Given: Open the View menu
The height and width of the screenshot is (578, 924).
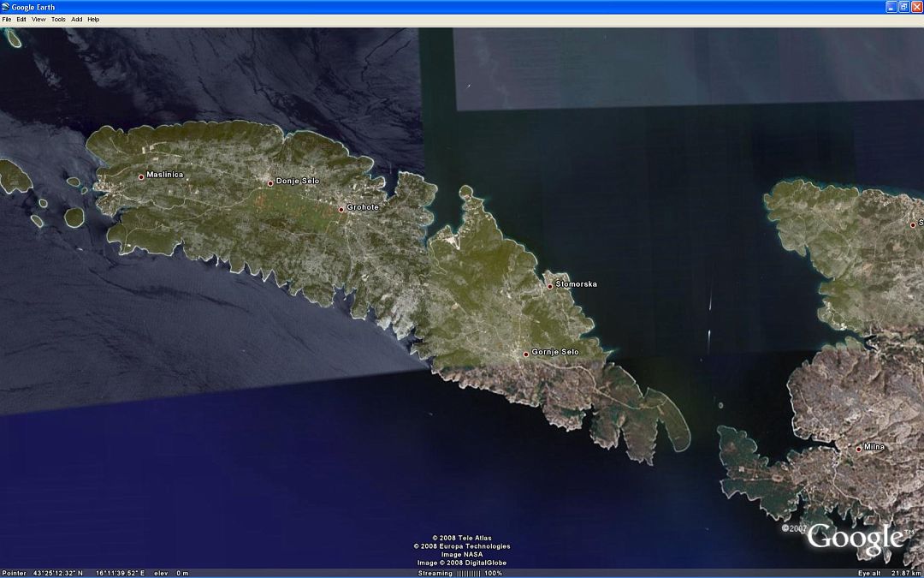Looking at the screenshot, I should (x=38, y=19).
